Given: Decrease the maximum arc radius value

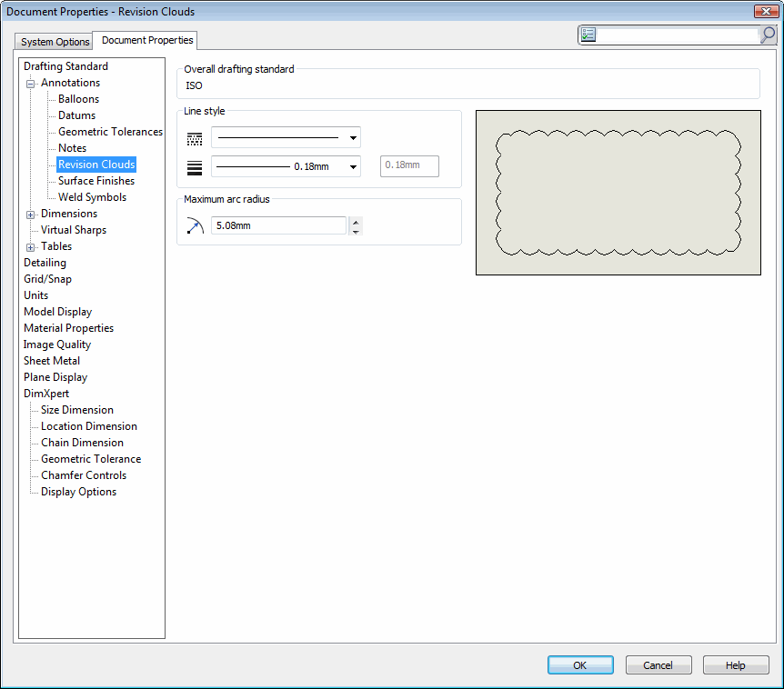Looking at the screenshot, I should (x=356, y=231).
